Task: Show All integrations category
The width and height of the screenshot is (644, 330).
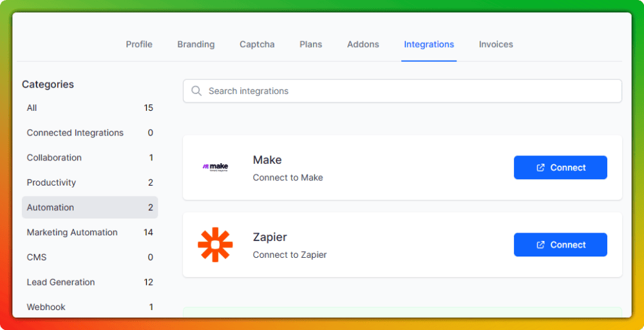Action: click(x=90, y=108)
